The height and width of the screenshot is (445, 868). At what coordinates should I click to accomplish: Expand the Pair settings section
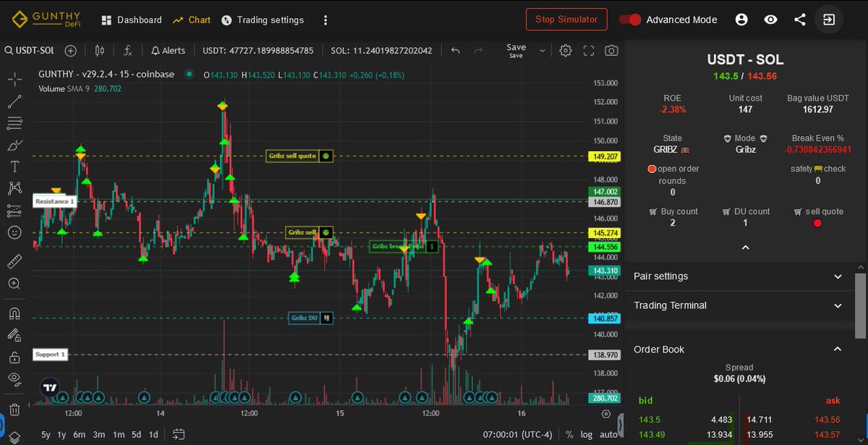739,276
